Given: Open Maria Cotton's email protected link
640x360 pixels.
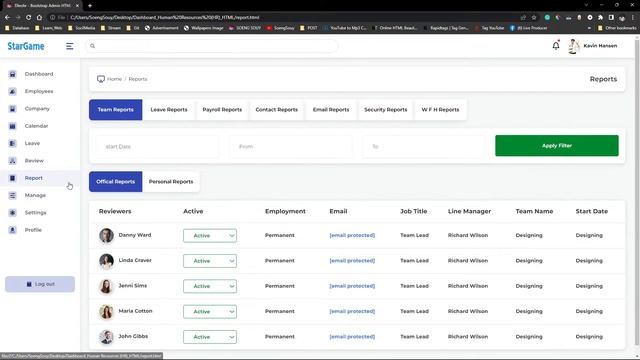Looking at the screenshot, I should [x=352, y=311].
